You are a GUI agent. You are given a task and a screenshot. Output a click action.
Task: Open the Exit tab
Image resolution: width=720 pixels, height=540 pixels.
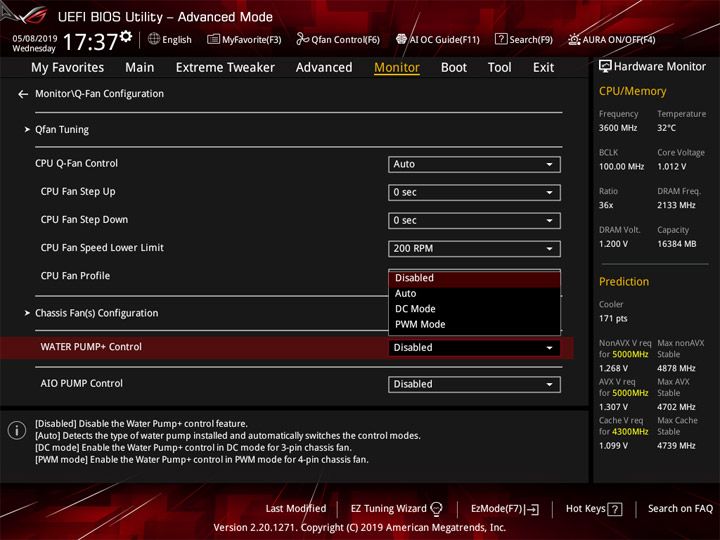543,68
